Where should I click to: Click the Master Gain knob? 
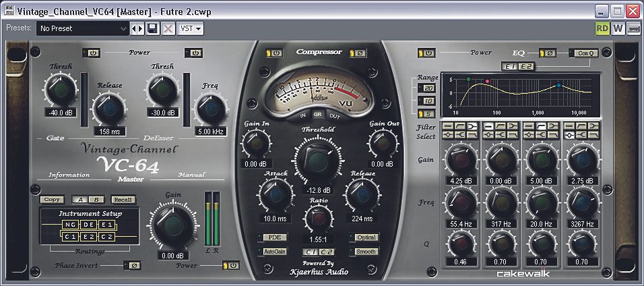click(x=173, y=225)
